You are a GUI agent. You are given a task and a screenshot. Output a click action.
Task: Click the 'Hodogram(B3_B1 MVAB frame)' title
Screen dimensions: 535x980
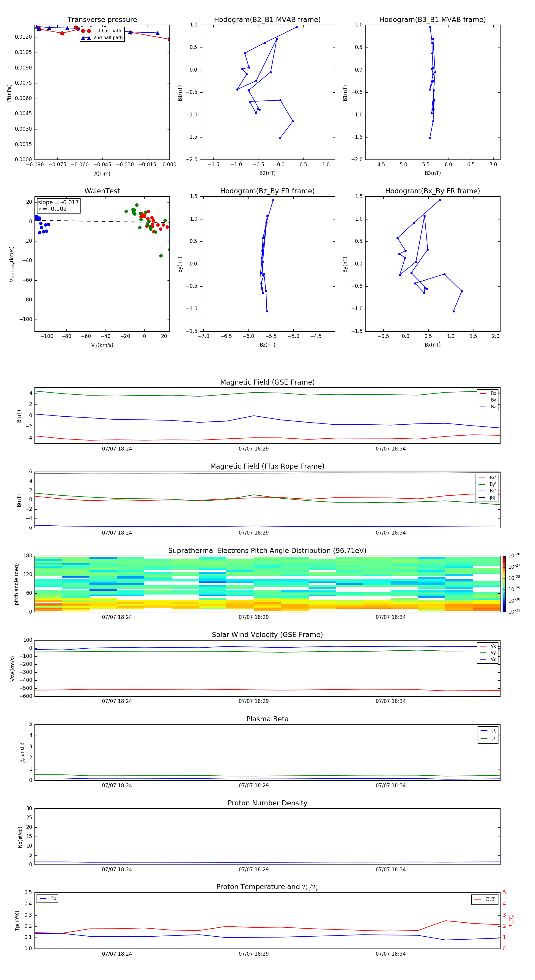tap(432, 19)
